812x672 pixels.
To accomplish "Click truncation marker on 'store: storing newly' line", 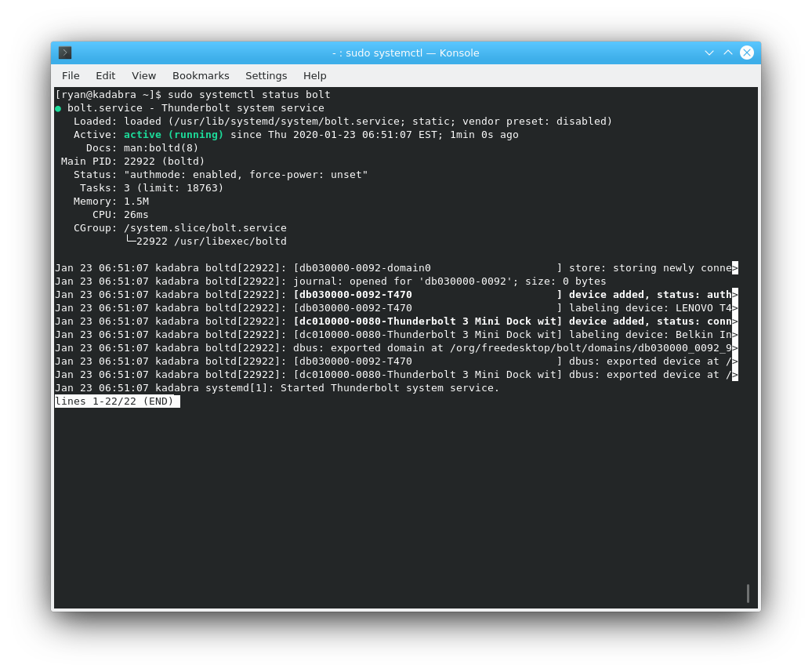I will (734, 268).
